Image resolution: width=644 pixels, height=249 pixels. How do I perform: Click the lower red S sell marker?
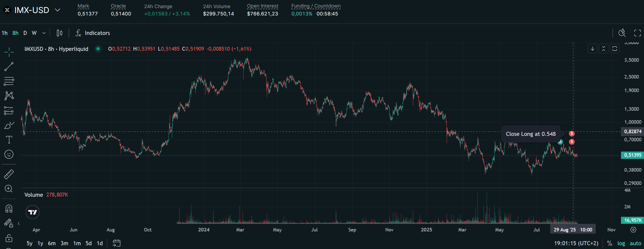pos(572,142)
